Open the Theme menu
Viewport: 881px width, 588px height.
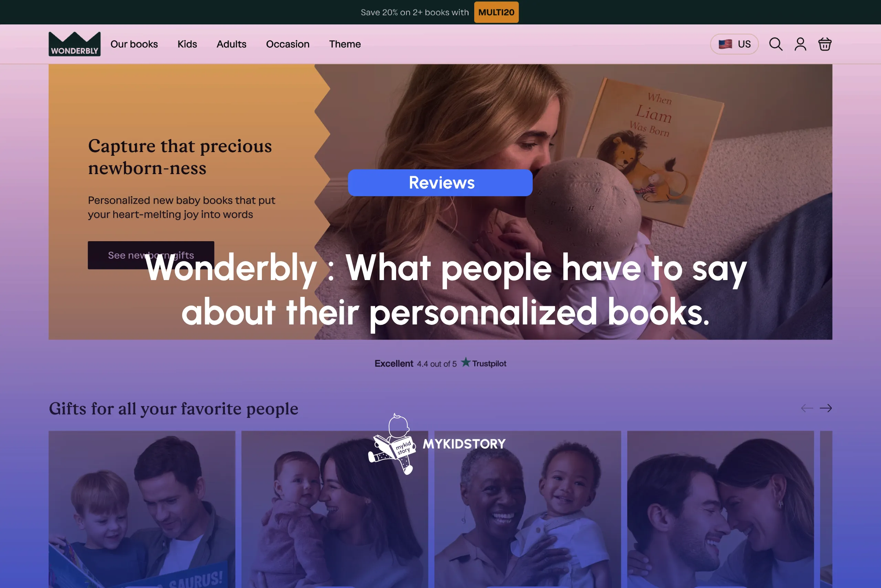pos(345,44)
